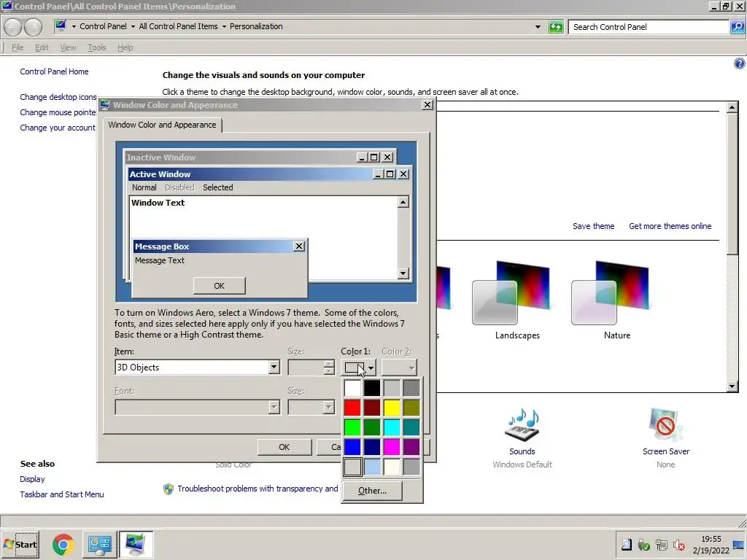Image resolution: width=747 pixels, height=560 pixels.
Task: Pick the cyan color swatch
Action: (392, 427)
